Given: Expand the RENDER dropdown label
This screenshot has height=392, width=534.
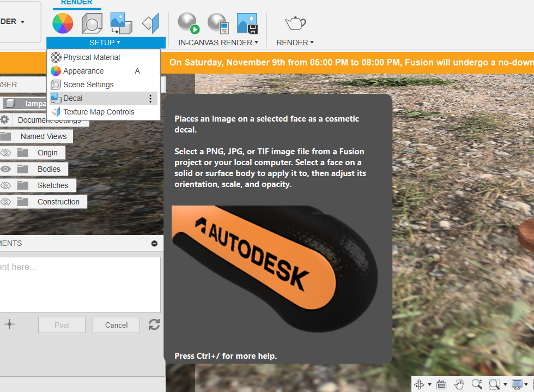Looking at the screenshot, I should tap(295, 43).
